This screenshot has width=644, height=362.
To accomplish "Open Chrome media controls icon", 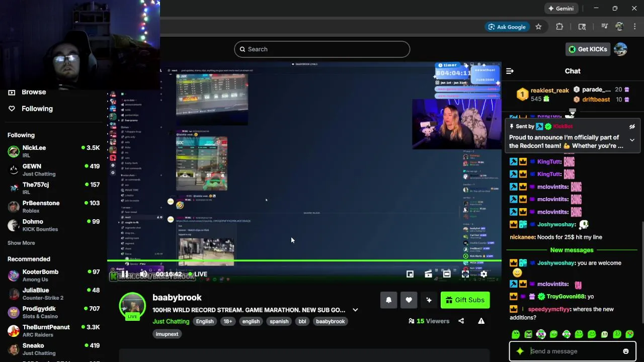I will pyautogui.click(x=604, y=27).
